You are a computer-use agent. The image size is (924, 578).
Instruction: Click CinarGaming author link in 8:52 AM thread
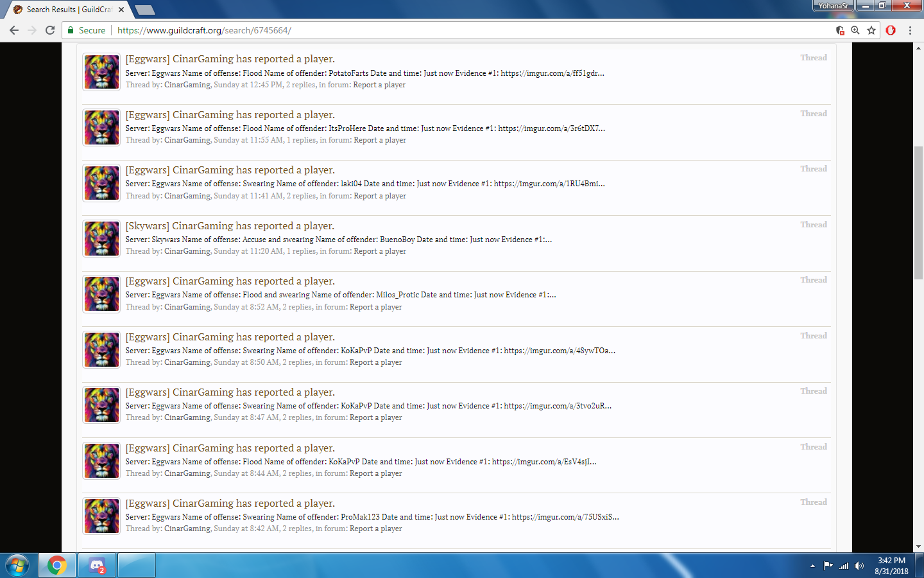(x=187, y=307)
